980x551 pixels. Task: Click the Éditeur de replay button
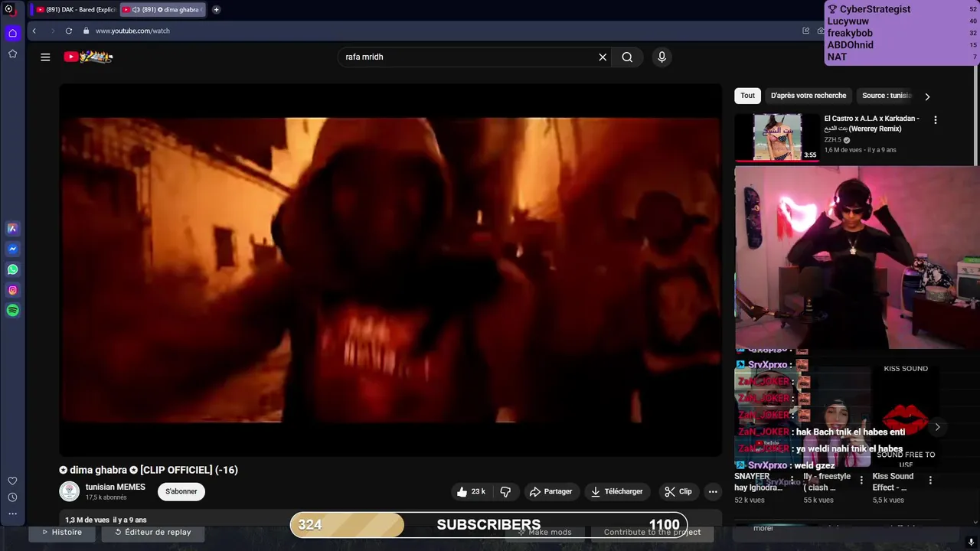click(x=152, y=532)
